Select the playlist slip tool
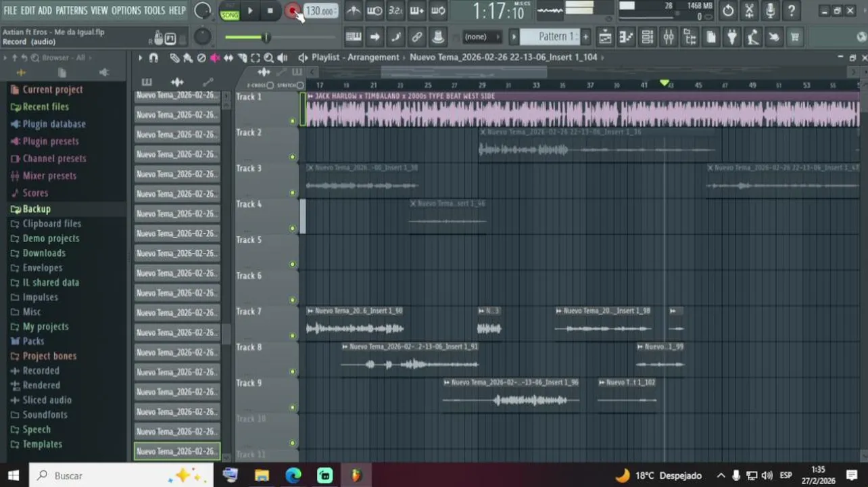Viewport: 868px width, 487px height. click(x=228, y=58)
